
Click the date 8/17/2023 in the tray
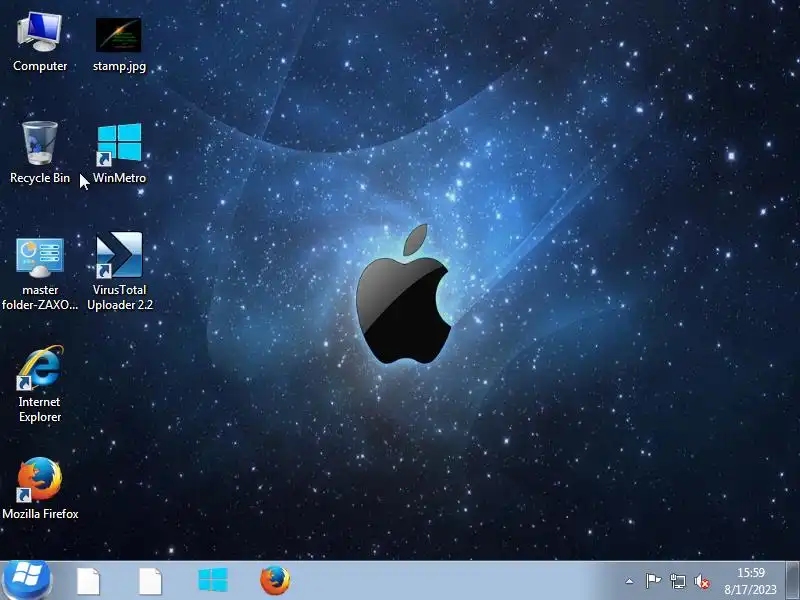(x=750, y=590)
